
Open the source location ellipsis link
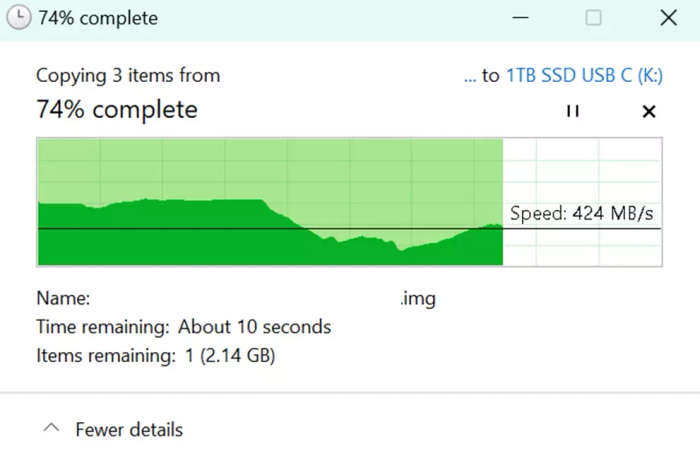click(470, 76)
